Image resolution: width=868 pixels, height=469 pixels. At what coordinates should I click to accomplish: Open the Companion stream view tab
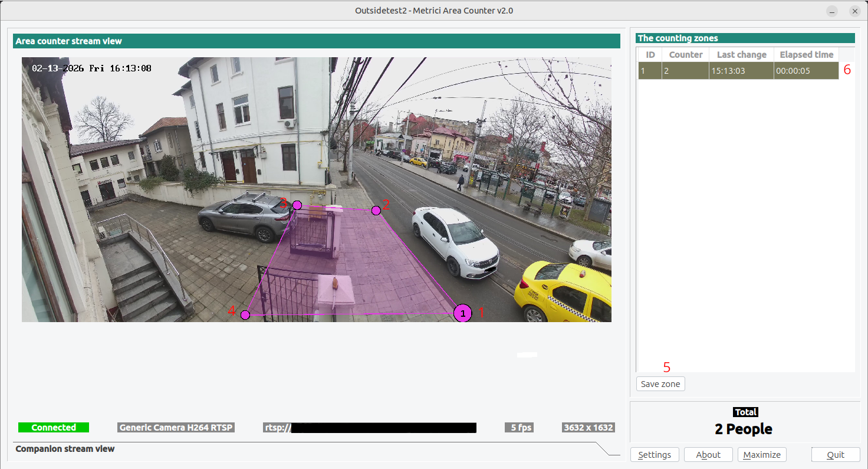click(65, 449)
